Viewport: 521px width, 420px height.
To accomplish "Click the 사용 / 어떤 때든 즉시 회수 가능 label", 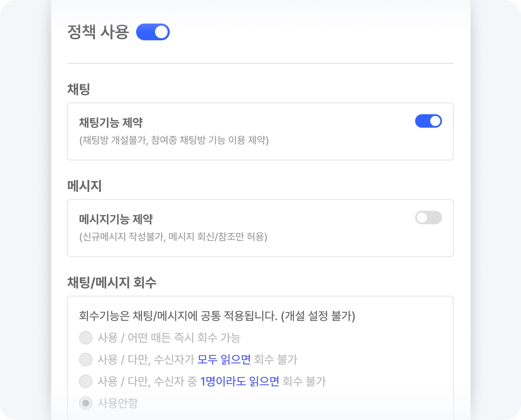I will coord(169,338).
